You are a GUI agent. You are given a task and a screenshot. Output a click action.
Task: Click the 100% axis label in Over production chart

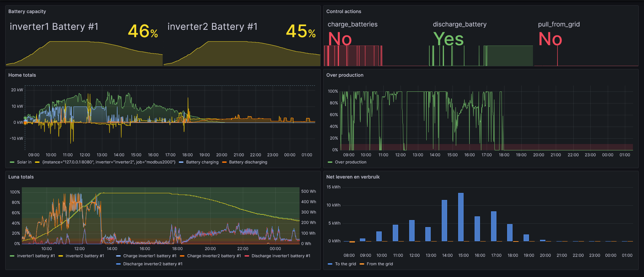333,91
